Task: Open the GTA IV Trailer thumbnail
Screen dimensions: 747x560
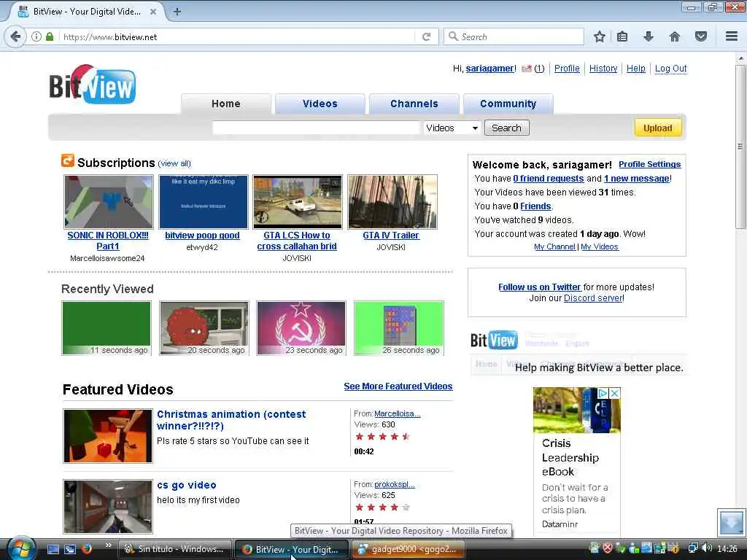Action: [x=392, y=202]
